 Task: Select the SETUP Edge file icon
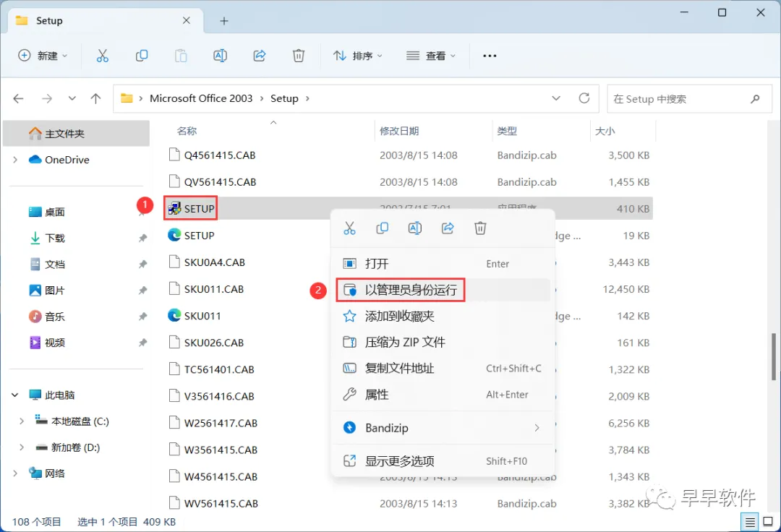(174, 234)
